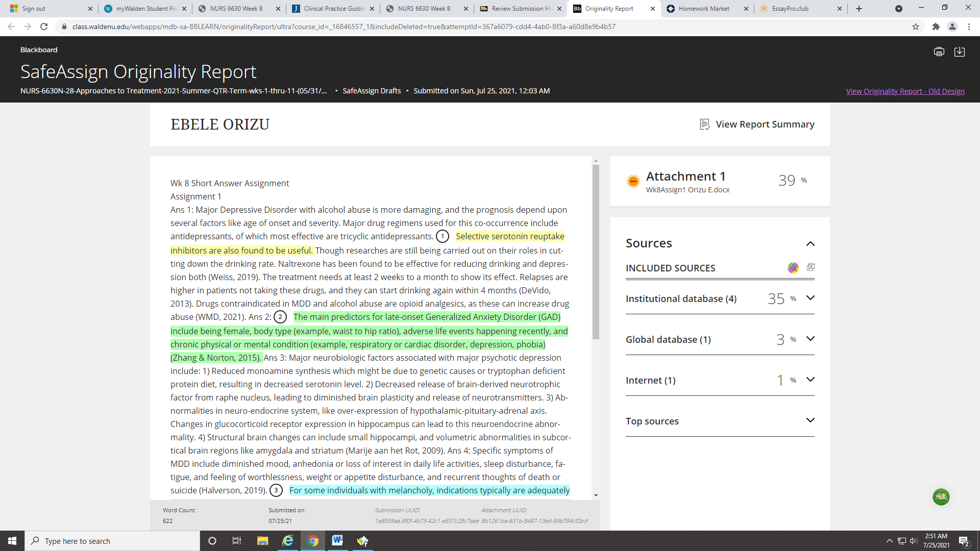The height and width of the screenshot is (551, 980).
Task: Toggle highlight colors for included sources
Action: (x=793, y=268)
